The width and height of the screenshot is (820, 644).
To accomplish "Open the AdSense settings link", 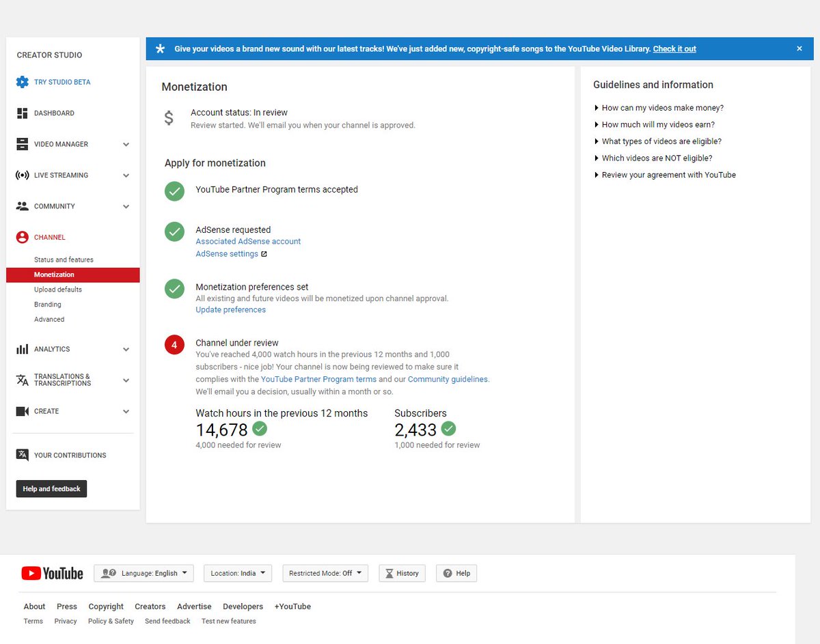I will (x=227, y=254).
